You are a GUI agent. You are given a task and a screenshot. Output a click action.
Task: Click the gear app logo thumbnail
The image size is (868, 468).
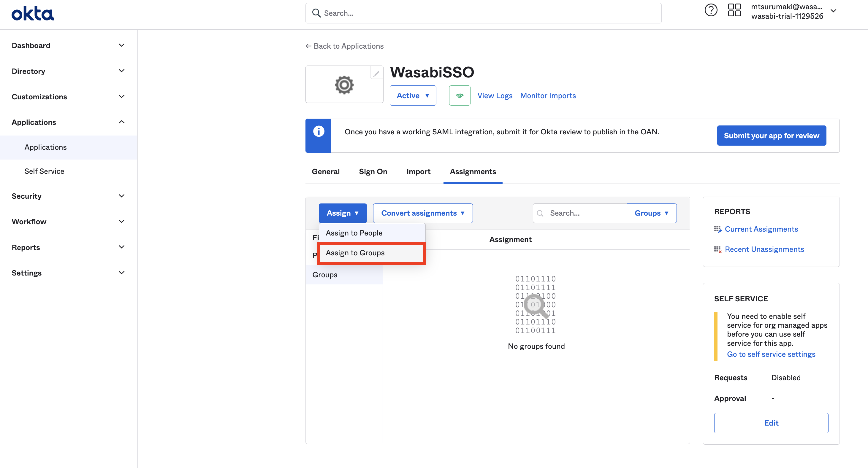tap(344, 85)
